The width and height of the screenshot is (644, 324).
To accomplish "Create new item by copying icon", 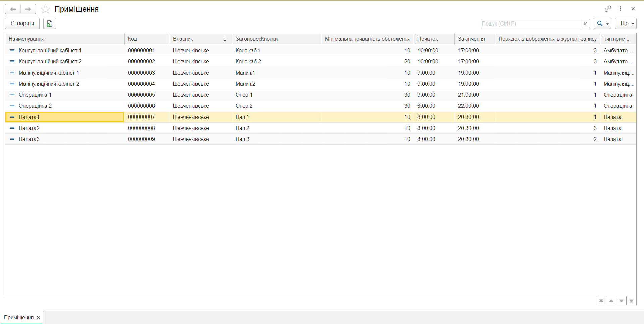I will point(49,24).
